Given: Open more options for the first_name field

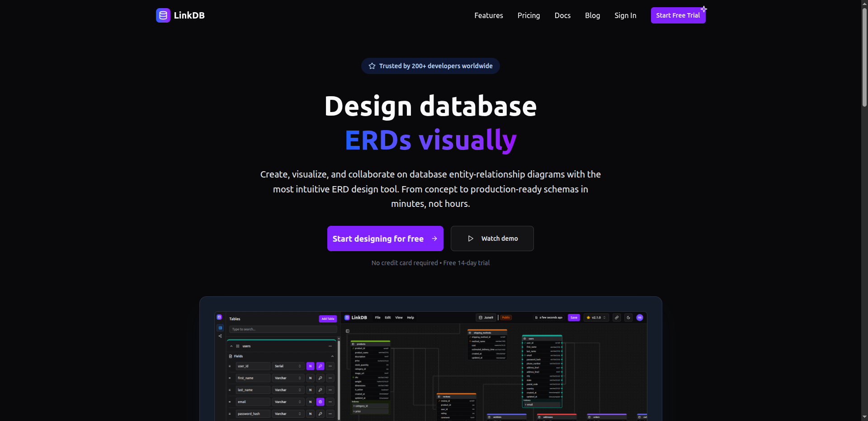Looking at the screenshot, I should coord(330,378).
